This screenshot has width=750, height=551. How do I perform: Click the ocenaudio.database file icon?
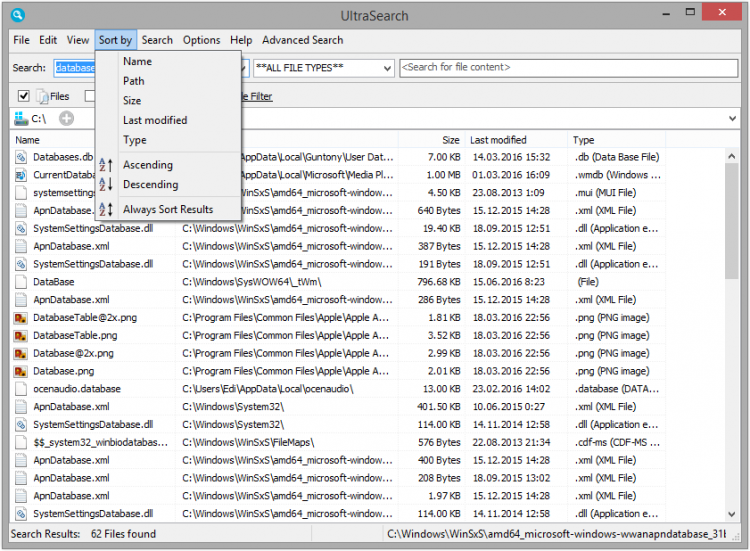point(21,389)
